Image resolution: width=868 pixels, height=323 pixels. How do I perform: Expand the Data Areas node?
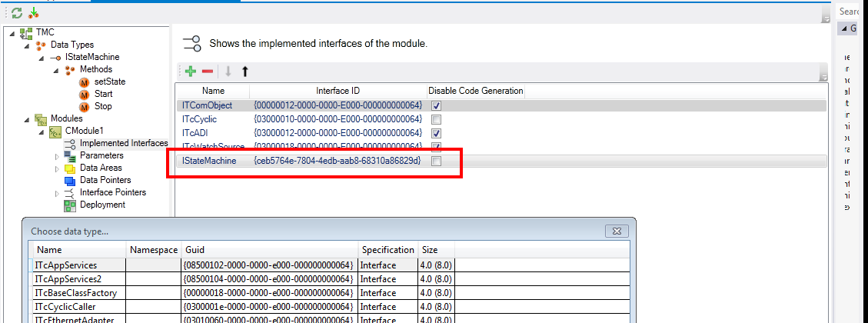coord(56,168)
